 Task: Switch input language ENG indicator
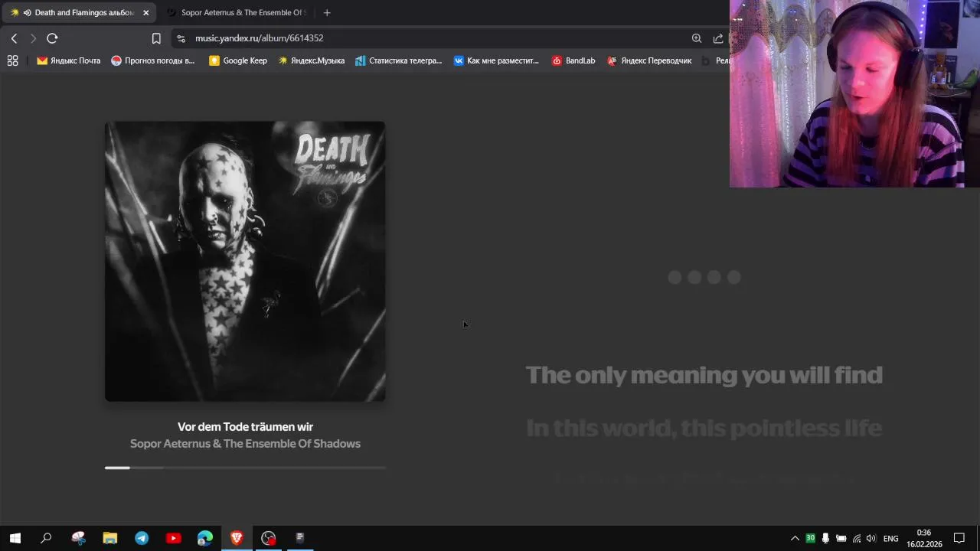click(891, 539)
